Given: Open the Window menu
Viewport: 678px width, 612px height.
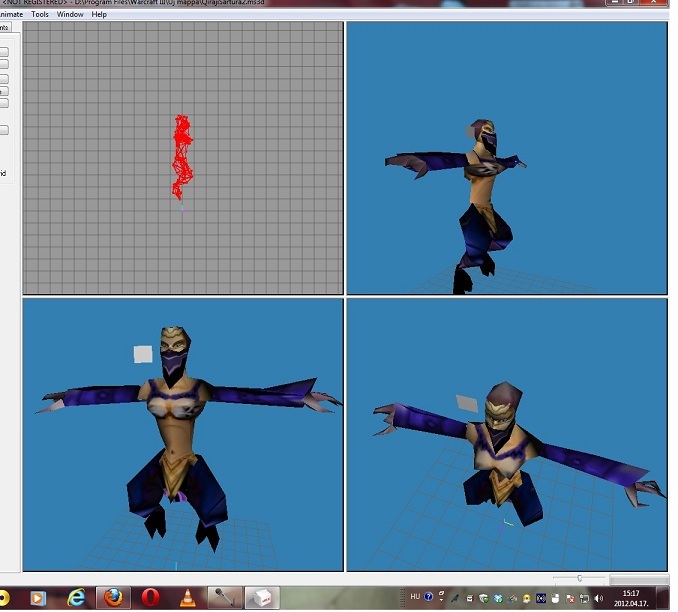Looking at the screenshot, I should pos(70,14).
